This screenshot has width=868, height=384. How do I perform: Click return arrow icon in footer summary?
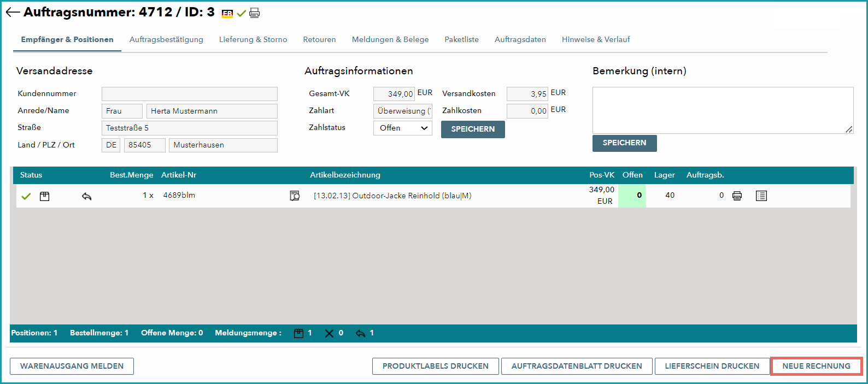[360, 333]
